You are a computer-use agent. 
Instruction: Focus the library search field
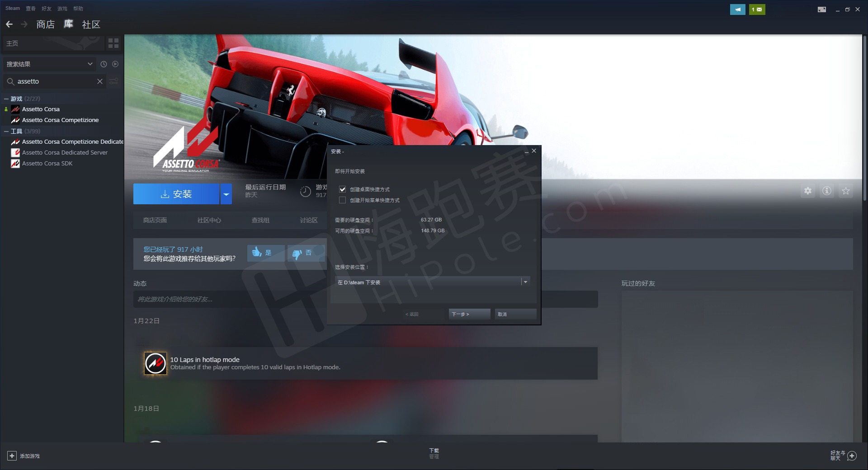(x=55, y=81)
